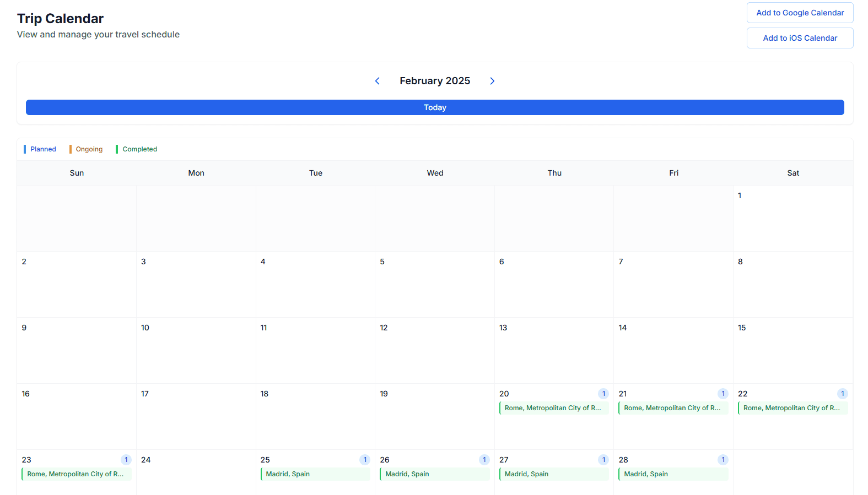
Task: Click the trip count badge on February 28
Action: 723,460
